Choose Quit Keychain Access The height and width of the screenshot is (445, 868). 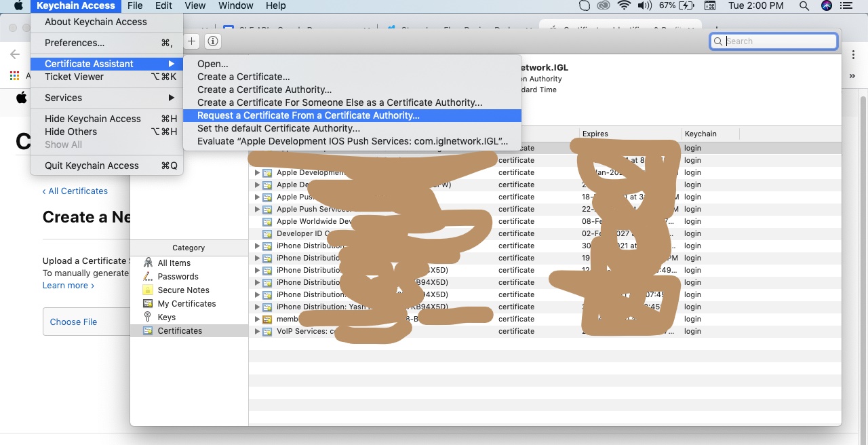point(106,166)
